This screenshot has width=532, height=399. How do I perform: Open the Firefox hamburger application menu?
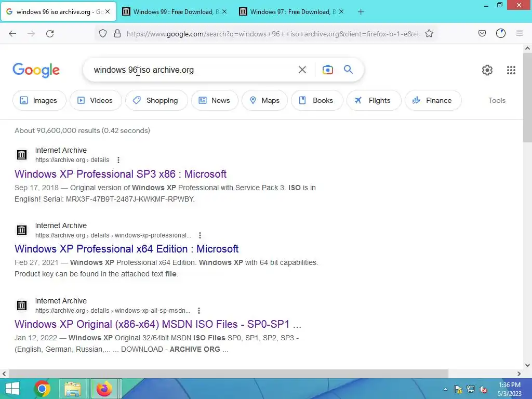(x=520, y=33)
